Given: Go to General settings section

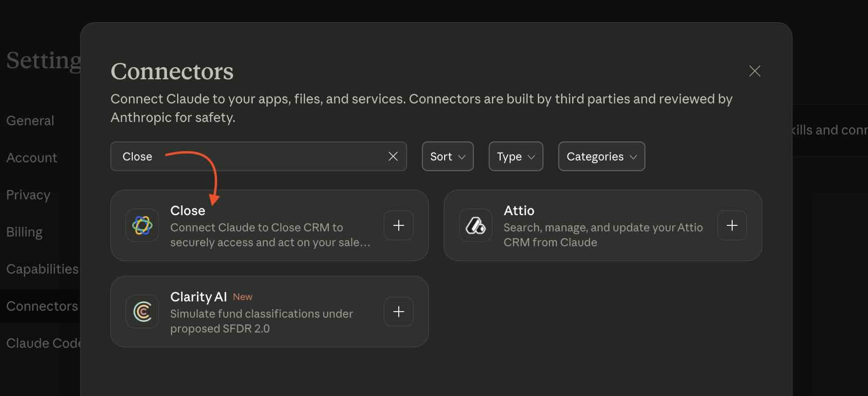Looking at the screenshot, I should point(31,121).
